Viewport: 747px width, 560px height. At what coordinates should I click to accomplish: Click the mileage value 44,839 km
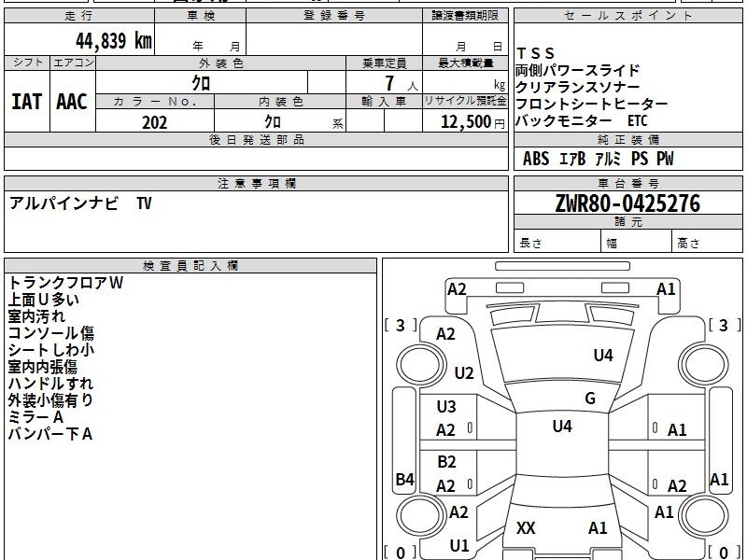114,41
